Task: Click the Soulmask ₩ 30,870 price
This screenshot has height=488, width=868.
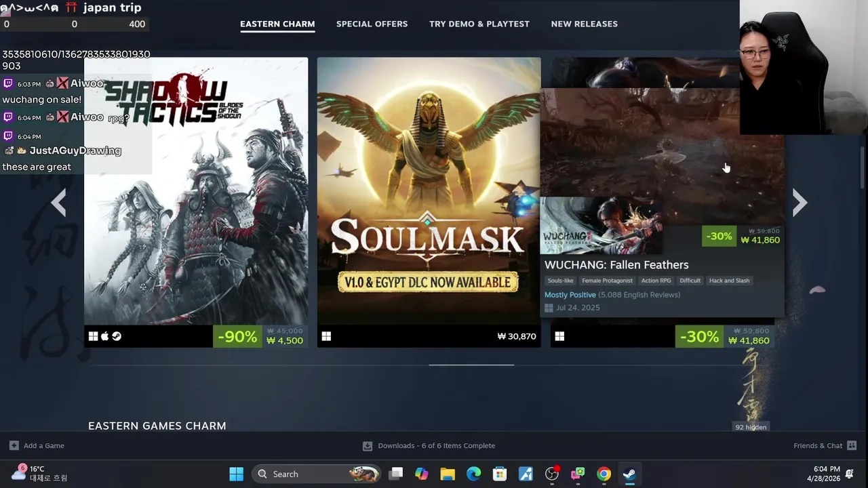Action: [517, 336]
